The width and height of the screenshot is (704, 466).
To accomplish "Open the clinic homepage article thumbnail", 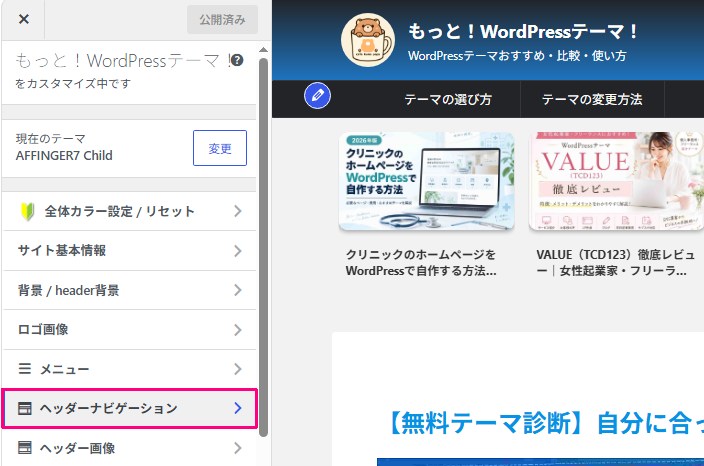I will pyautogui.click(x=427, y=181).
